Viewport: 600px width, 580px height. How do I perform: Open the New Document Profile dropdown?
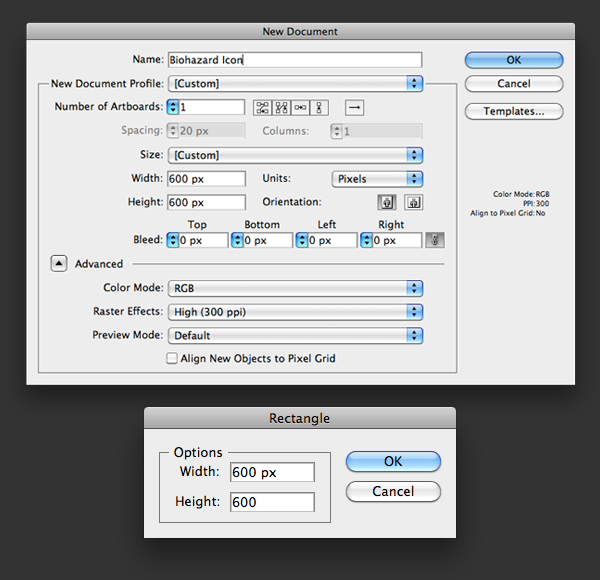pyautogui.click(x=295, y=84)
